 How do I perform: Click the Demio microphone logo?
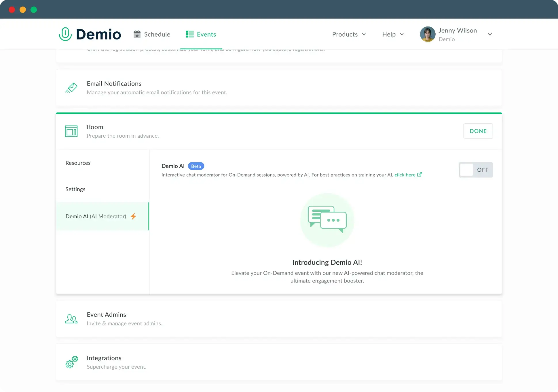coord(65,34)
